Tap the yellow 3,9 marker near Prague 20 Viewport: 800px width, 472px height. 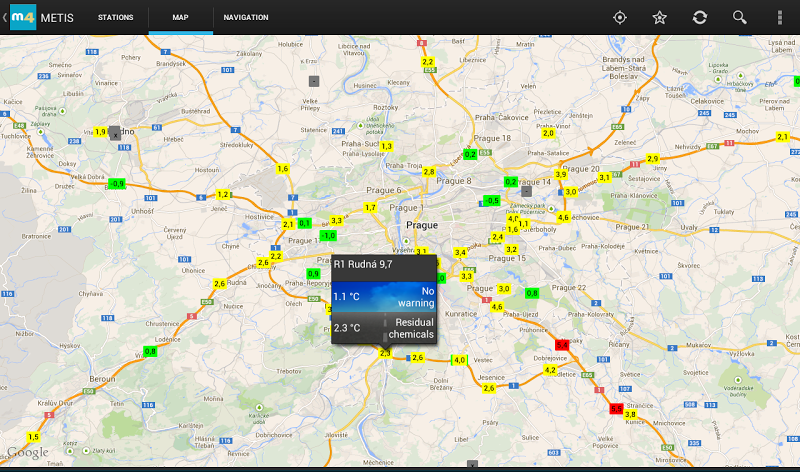(x=561, y=175)
